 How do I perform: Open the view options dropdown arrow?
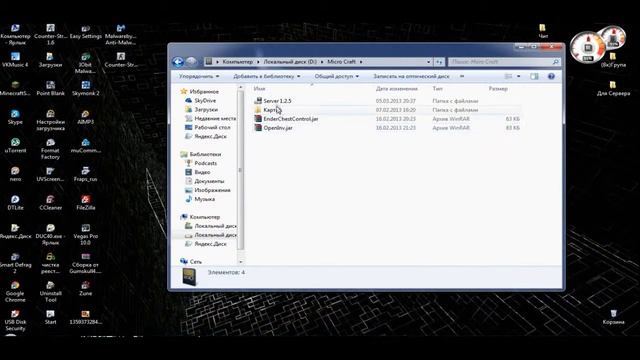point(518,76)
